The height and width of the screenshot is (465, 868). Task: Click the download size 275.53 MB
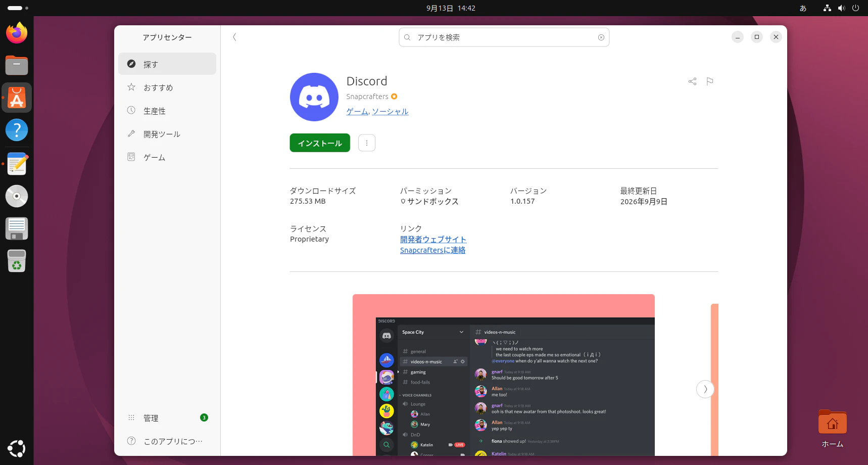point(308,201)
